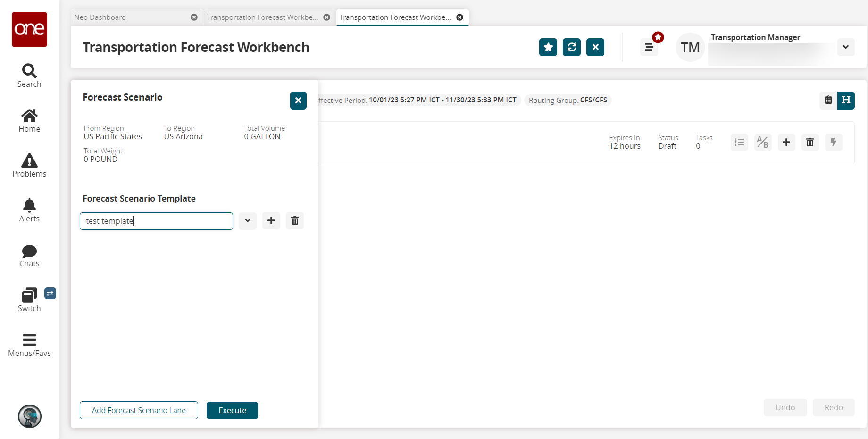Add item with scenario row plus icon
This screenshot has height=439, width=868.
[x=786, y=142]
